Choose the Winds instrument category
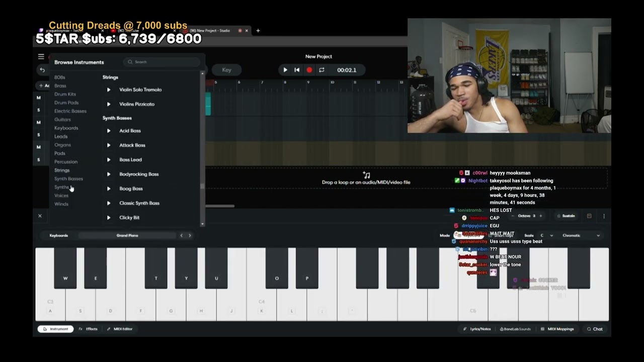644x362 pixels. point(61,204)
